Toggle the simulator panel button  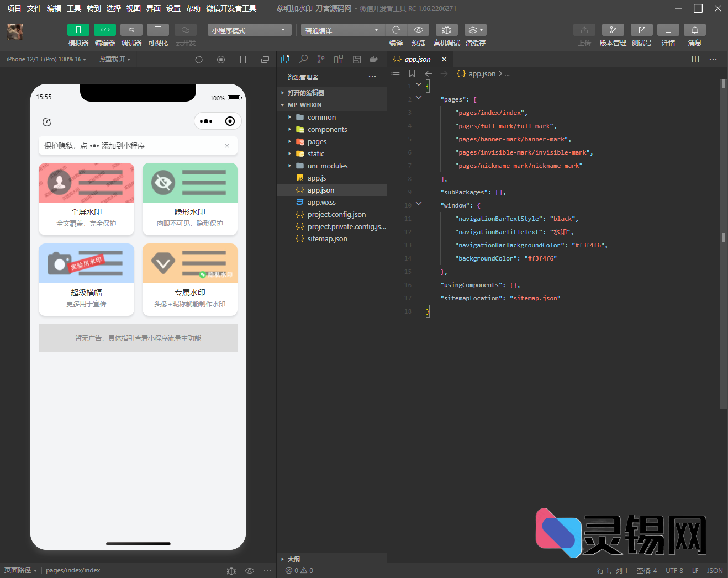[x=78, y=30]
